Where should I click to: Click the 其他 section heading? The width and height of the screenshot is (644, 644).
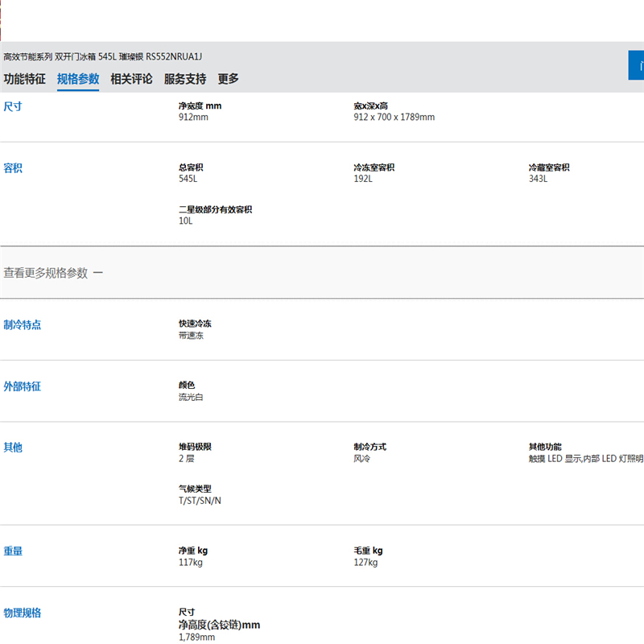point(13,448)
